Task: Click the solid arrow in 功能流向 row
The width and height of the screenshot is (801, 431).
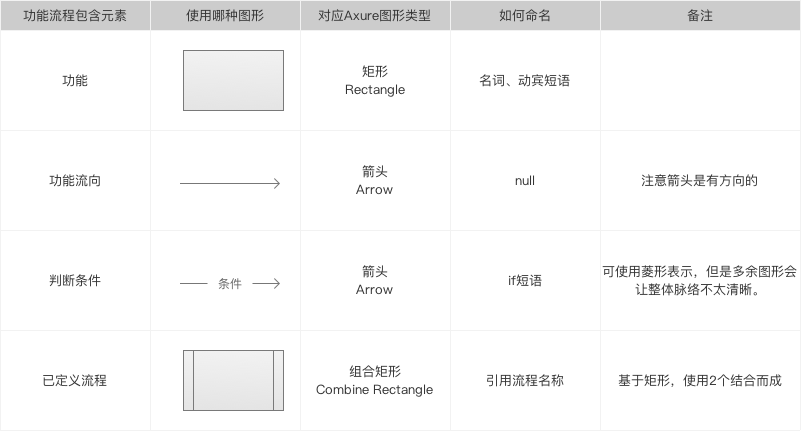Action: pyautogui.click(x=230, y=183)
